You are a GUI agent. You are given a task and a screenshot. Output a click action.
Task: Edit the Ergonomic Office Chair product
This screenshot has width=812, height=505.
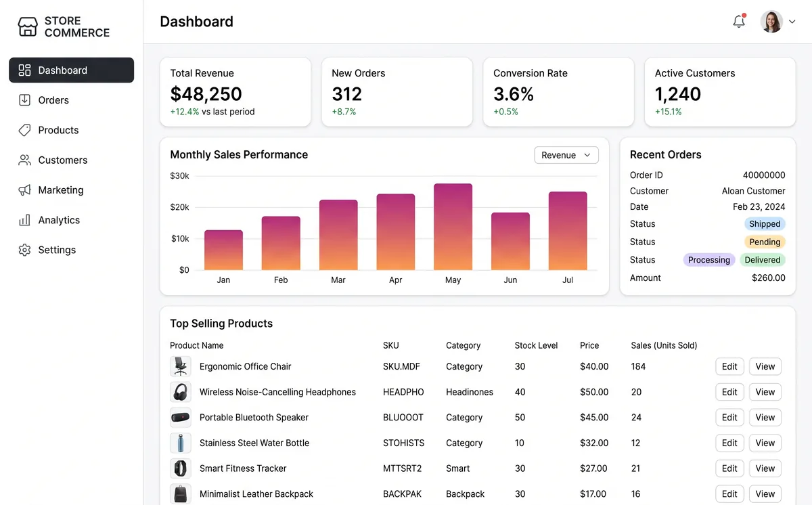729,367
